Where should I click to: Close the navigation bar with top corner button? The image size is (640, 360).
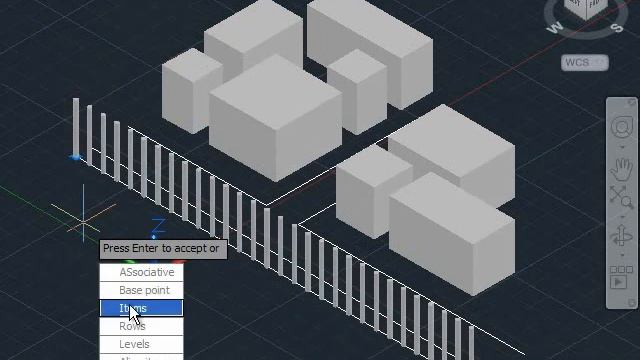(632, 101)
